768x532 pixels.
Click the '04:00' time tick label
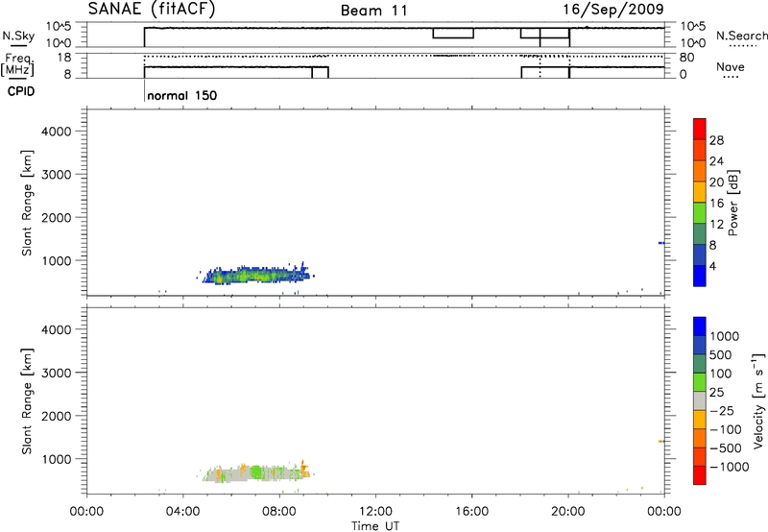[183, 512]
